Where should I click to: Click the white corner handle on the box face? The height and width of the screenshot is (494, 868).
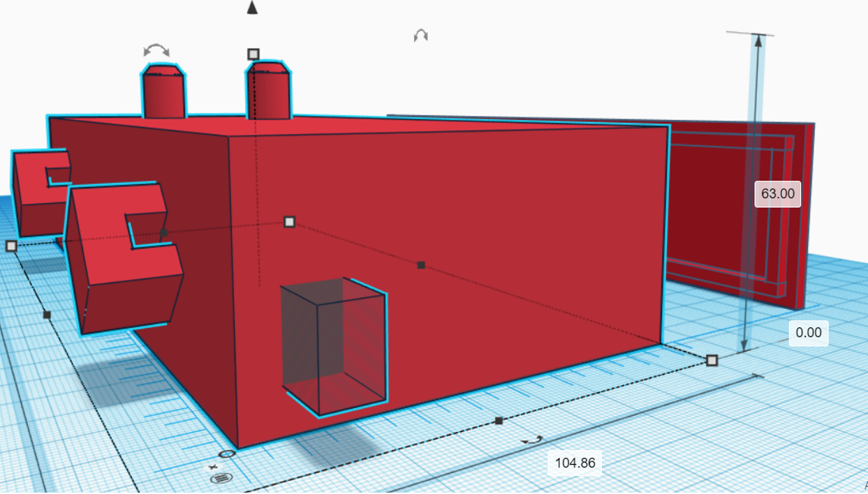click(289, 222)
